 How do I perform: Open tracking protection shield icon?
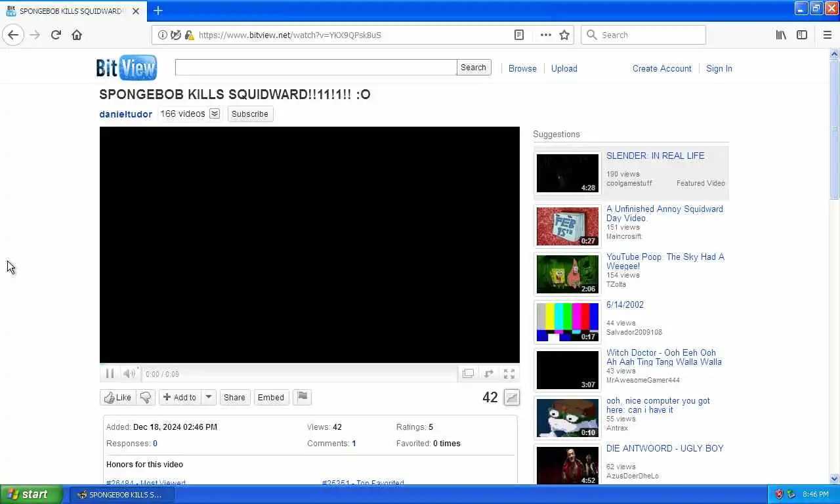(176, 35)
